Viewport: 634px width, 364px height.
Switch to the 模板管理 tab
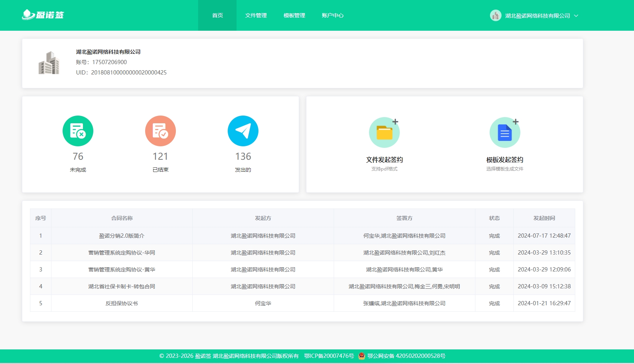(294, 15)
